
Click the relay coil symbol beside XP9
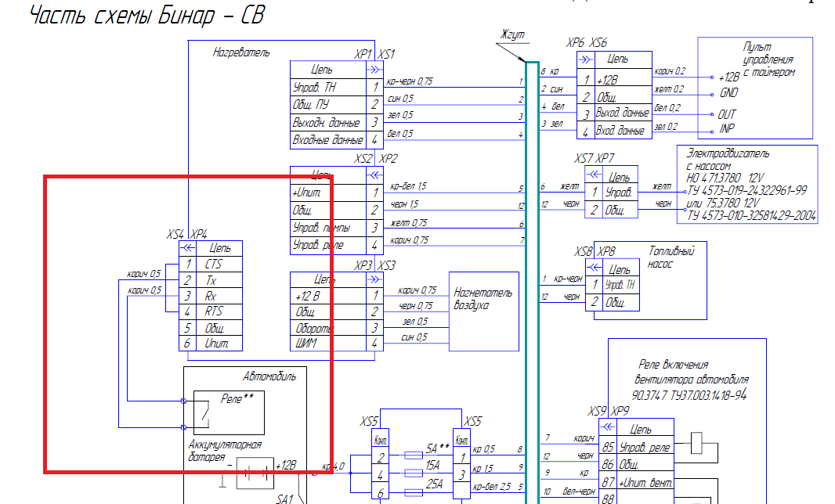point(696,443)
